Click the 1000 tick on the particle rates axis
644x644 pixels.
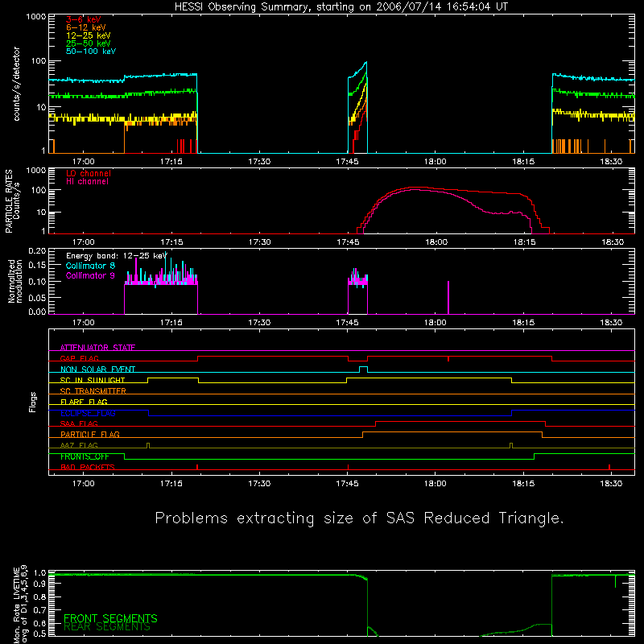(35, 170)
